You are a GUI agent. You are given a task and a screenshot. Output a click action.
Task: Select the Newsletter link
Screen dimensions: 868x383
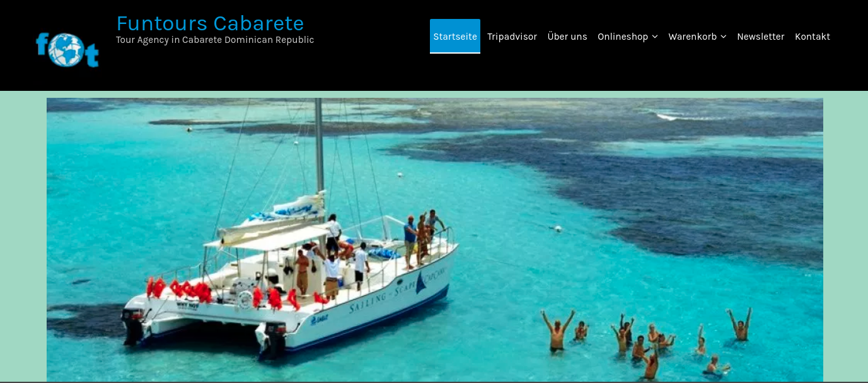tap(760, 37)
